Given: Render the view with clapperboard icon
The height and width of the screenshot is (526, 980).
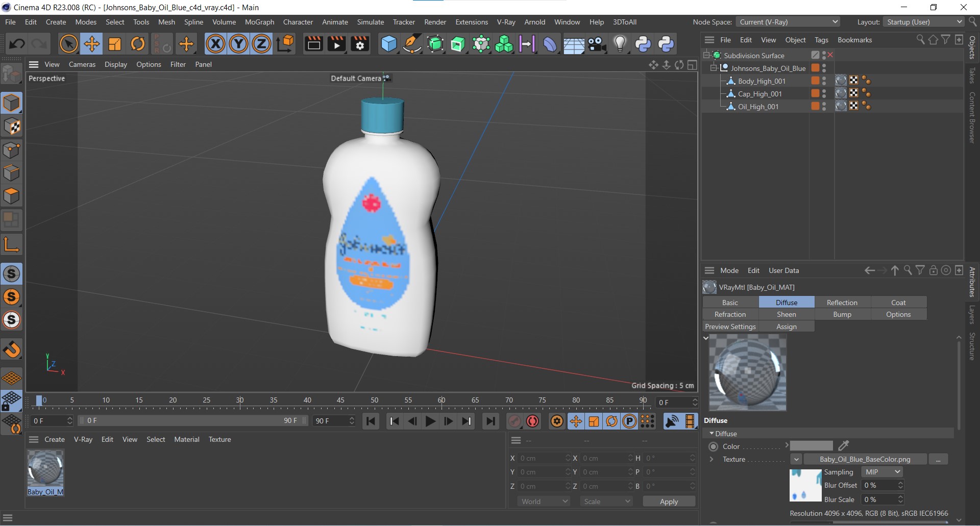Looking at the screenshot, I should click(x=313, y=44).
